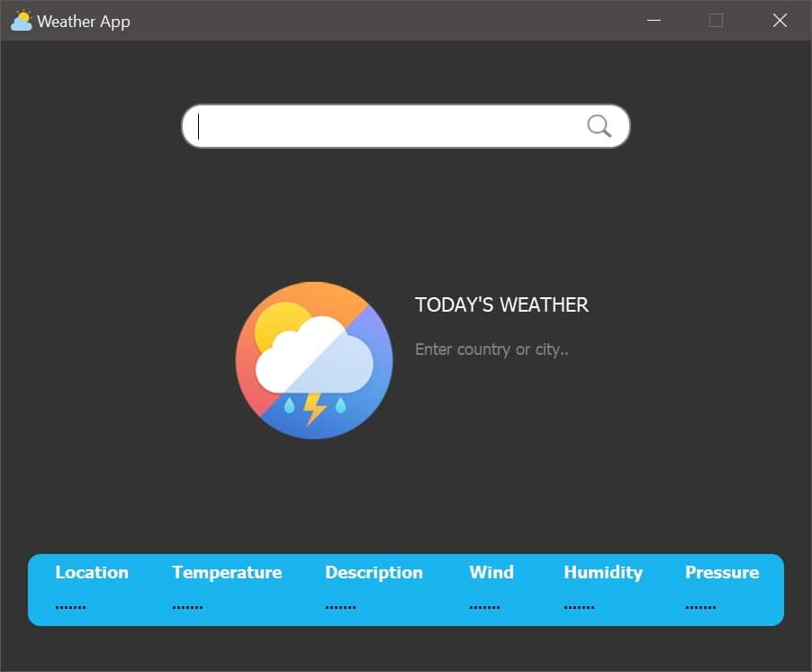
Task: Click the Weather App window title text
Action: [x=84, y=22]
